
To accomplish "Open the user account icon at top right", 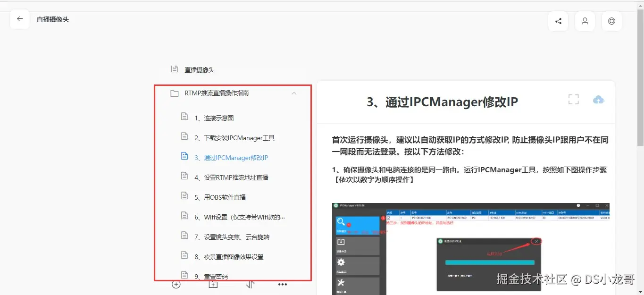I will coord(585,21).
